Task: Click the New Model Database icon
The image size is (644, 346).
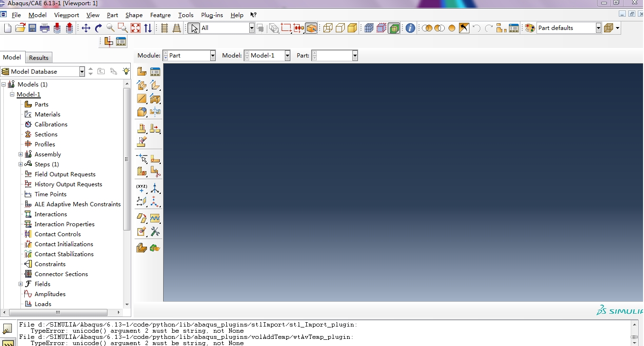Action: pos(8,28)
